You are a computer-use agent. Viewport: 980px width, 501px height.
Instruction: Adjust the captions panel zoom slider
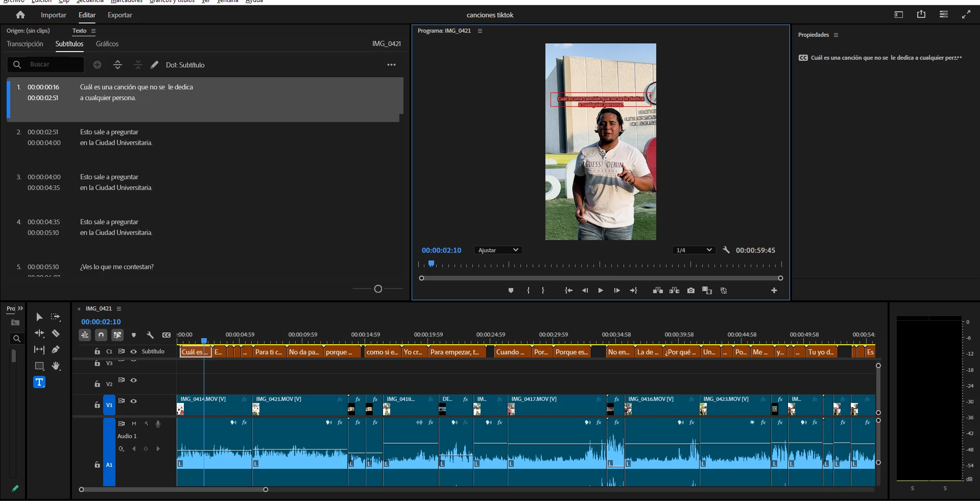(378, 289)
